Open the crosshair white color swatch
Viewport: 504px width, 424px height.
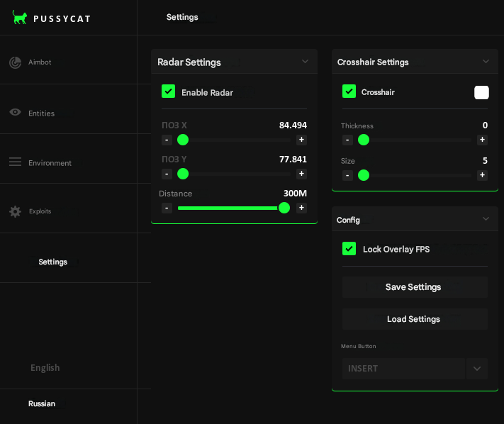click(x=481, y=92)
